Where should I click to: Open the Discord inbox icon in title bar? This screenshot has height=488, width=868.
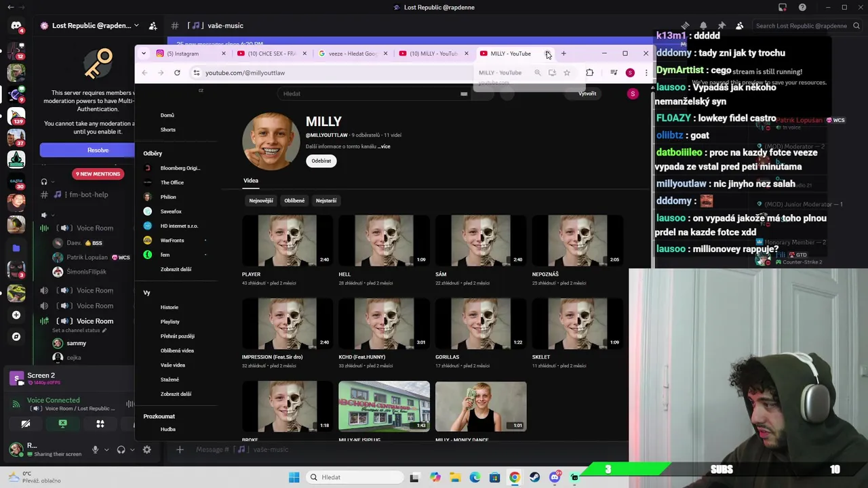click(783, 7)
